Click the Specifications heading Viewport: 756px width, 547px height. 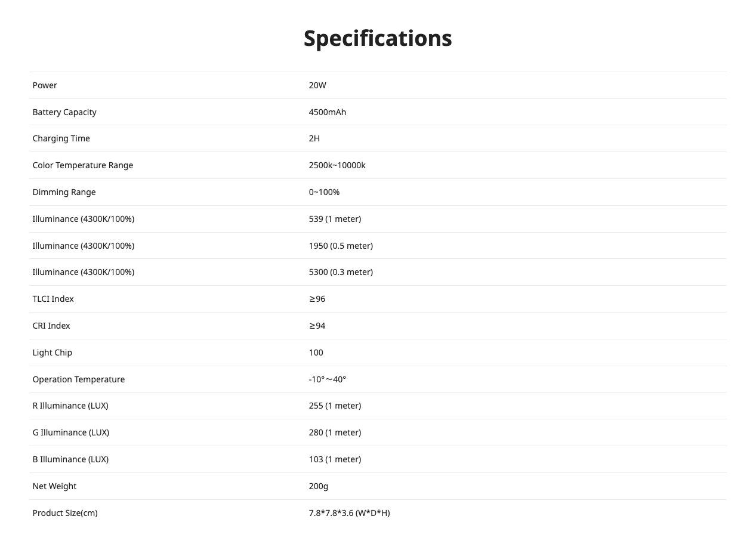tap(378, 38)
